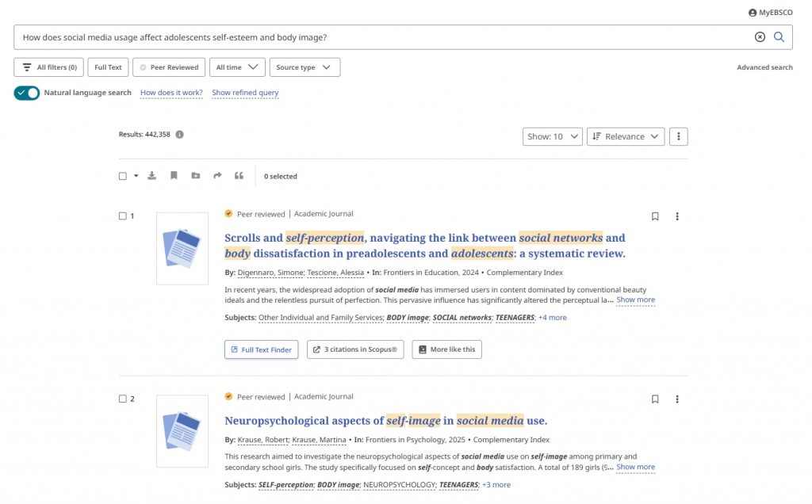Viewport: 812px width, 504px height.
Task: Click the download icon in results toolbar
Action: tap(151, 176)
